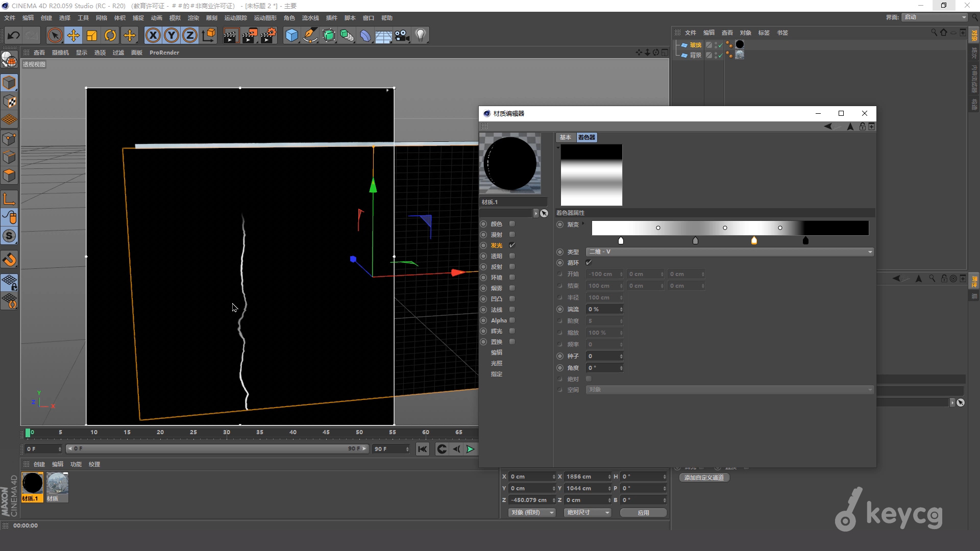Viewport: 980px width, 551px height.
Task: Select the Move tool in top toolbar
Action: tap(73, 35)
